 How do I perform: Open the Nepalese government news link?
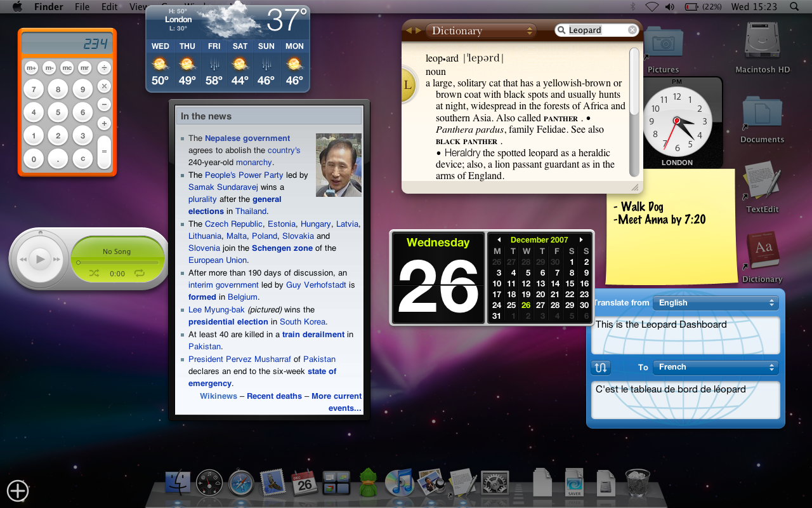[x=247, y=138]
